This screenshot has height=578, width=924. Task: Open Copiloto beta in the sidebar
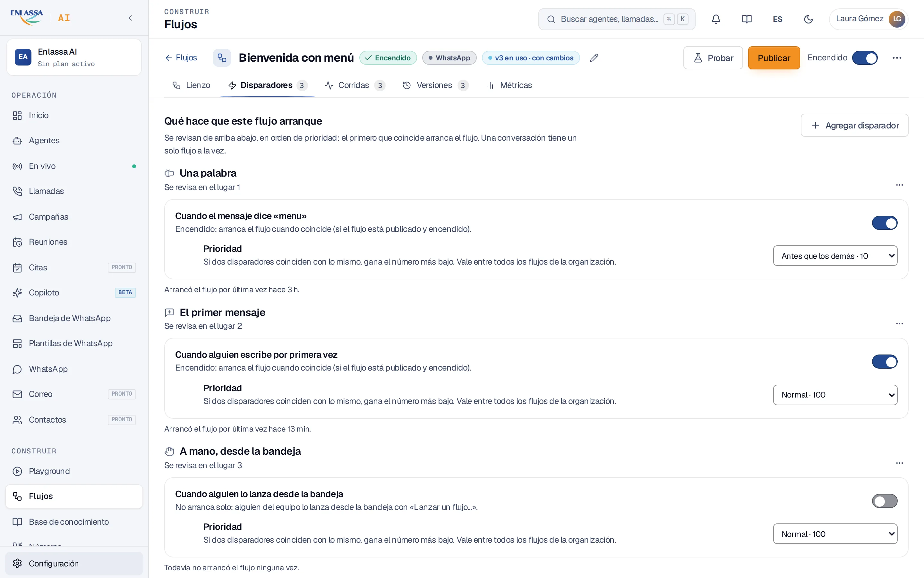coord(74,293)
